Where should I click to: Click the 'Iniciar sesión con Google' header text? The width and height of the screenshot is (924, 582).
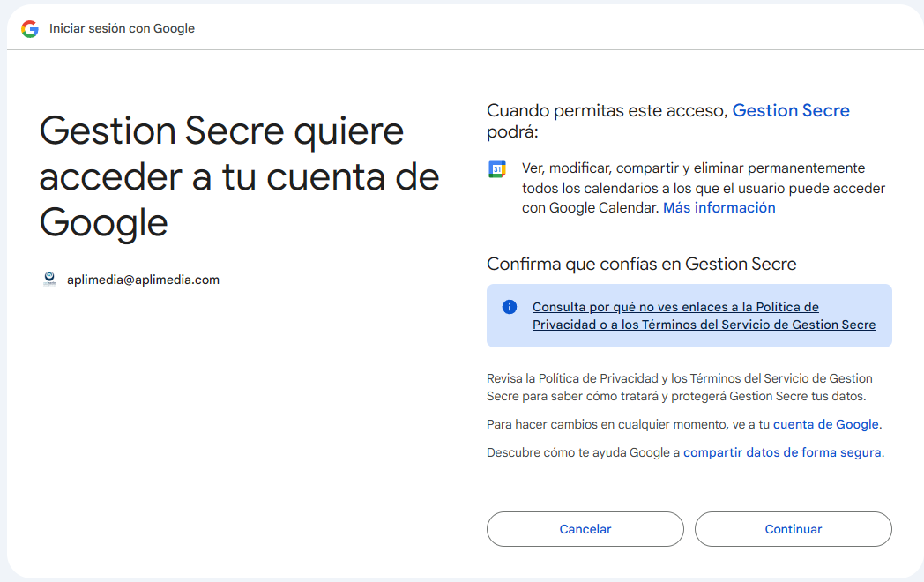122,28
